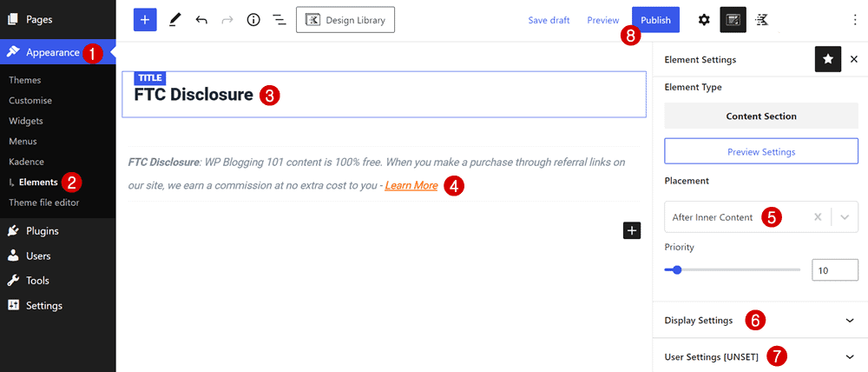Add block with black plus button
Image resolution: width=868 pixels, height=372 pixels.
click(632, 230)
